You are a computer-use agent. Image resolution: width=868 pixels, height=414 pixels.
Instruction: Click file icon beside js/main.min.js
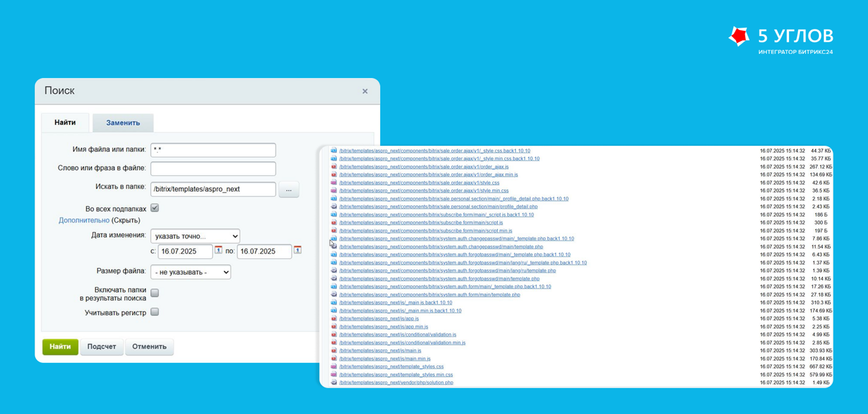click(x=334, y=359)
